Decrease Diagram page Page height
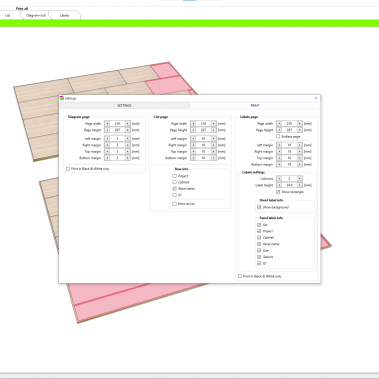Viewport: 379px width, 379px height. [x=107, y=130]
